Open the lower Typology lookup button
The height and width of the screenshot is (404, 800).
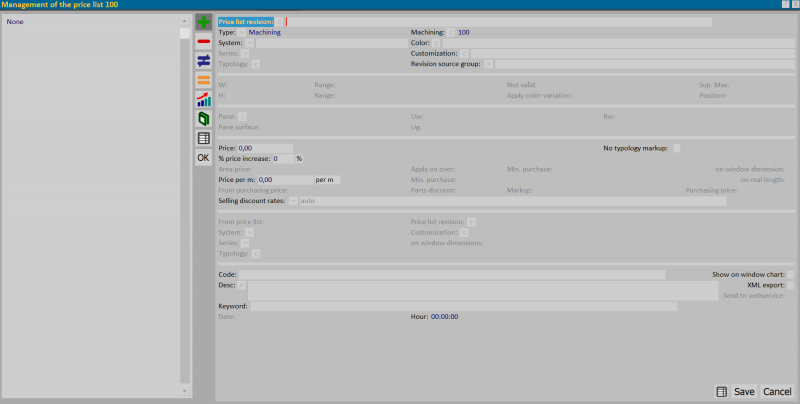pyautogui.click(x=256, y=254)
